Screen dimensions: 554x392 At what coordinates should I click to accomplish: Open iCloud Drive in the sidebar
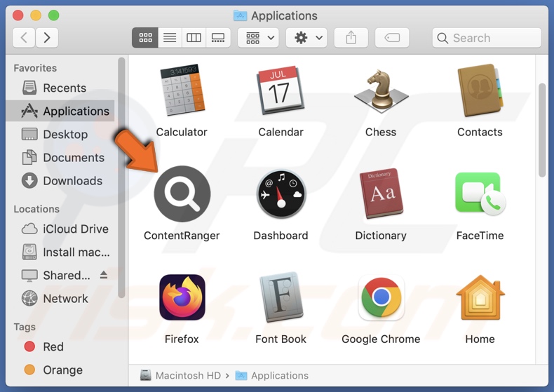point(60,229)
